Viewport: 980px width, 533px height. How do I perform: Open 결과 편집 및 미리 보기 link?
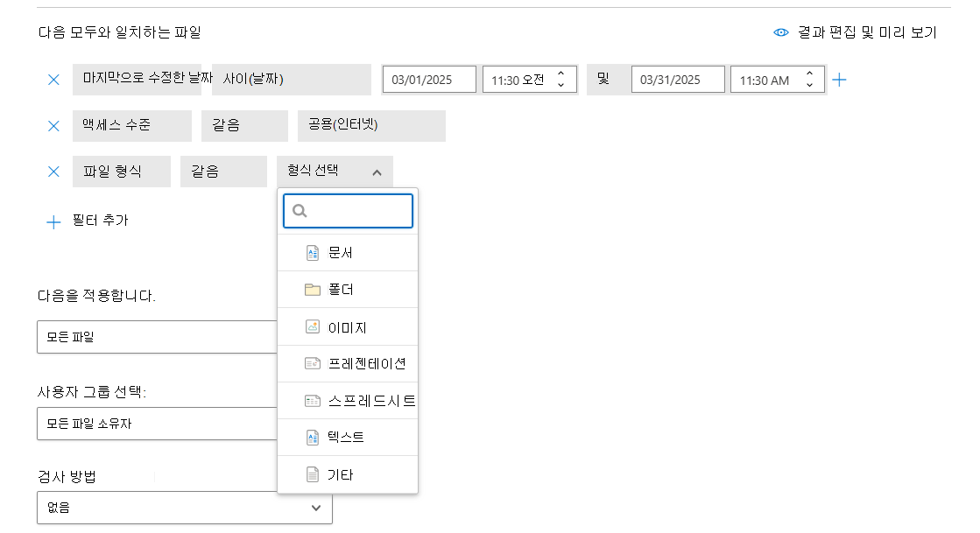867,32
